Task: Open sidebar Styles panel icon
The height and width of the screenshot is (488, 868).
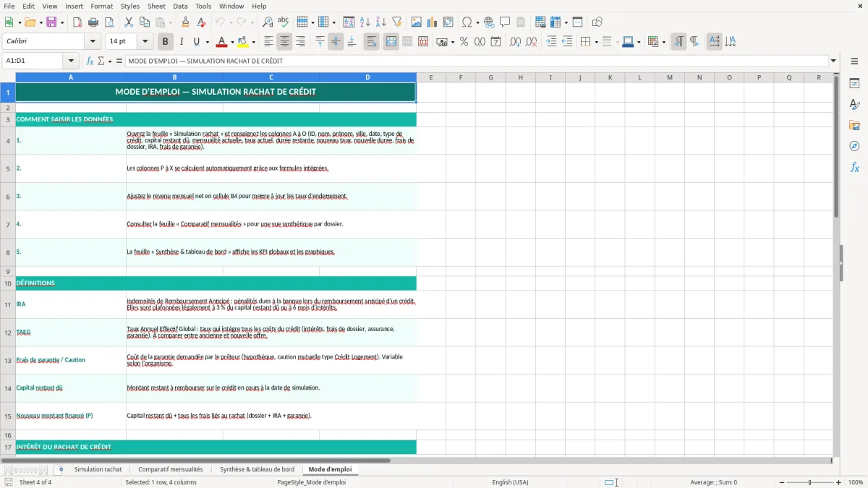Action: (854, 105)
